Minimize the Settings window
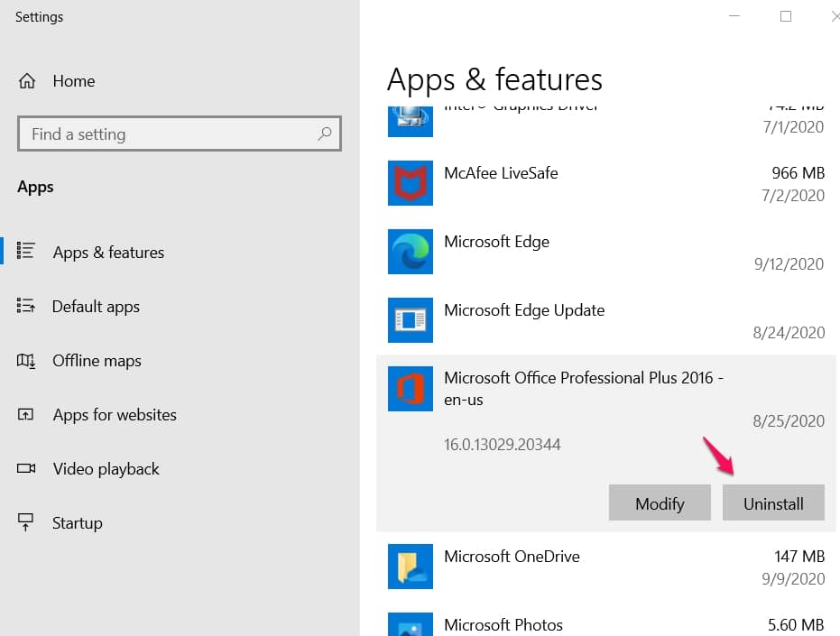The height and width of the screenshot is (636, 840). (734, 16)
